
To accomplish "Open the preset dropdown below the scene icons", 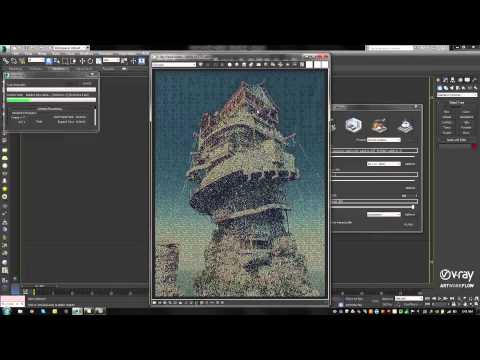I will coord(384,140).
